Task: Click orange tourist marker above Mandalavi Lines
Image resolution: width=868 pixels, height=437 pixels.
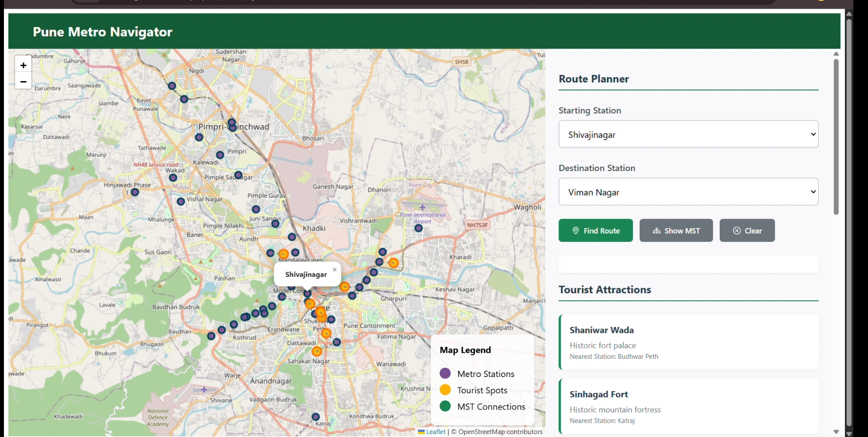Action: click(283, 254)
